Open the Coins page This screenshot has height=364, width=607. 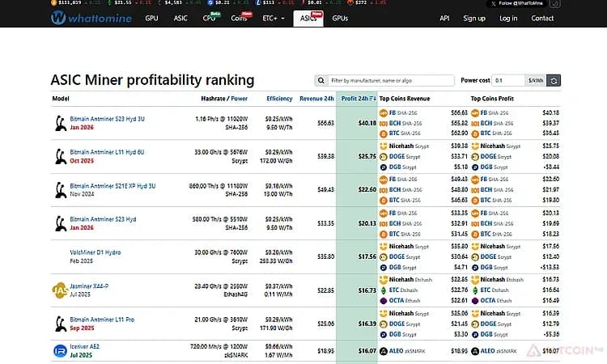coord(239,18)
